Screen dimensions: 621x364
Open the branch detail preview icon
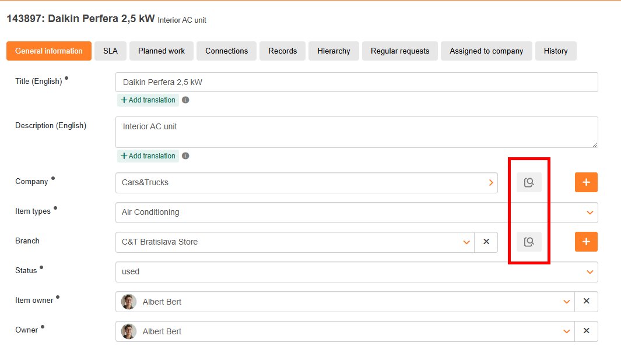pos(529,242)
